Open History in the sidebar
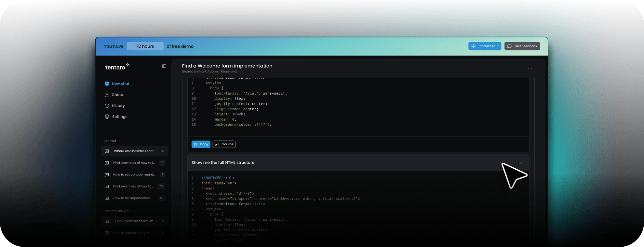This screenshot has width=644, height=247. 115,106
